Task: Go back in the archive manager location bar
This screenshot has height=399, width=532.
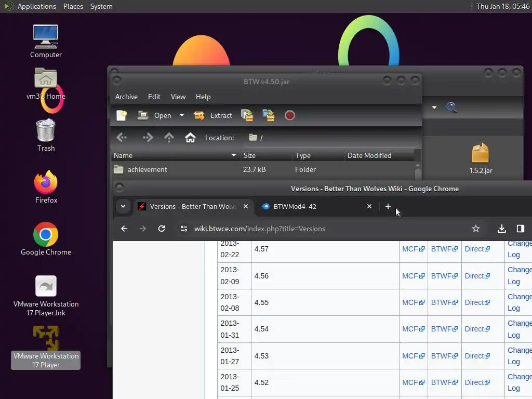Action: 122,137
